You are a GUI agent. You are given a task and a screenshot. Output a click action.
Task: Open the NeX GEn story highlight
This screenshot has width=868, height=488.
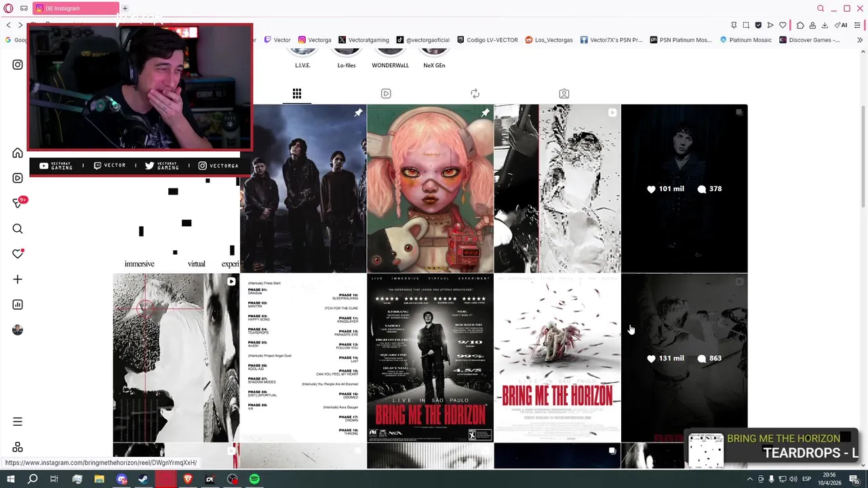434,58
